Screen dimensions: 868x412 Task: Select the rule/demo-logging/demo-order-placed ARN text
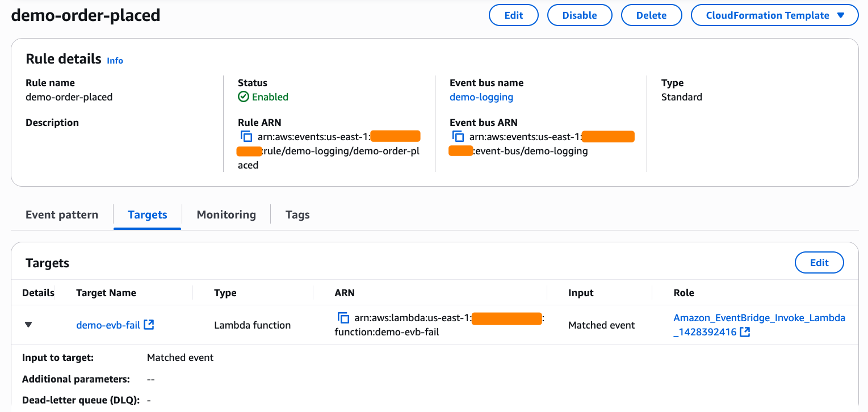329,158
